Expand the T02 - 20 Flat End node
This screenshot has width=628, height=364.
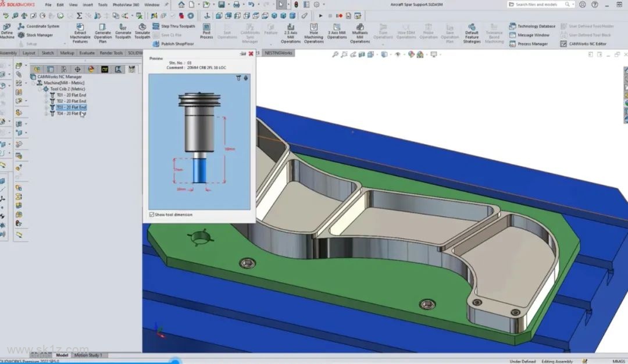pos(47,101)
